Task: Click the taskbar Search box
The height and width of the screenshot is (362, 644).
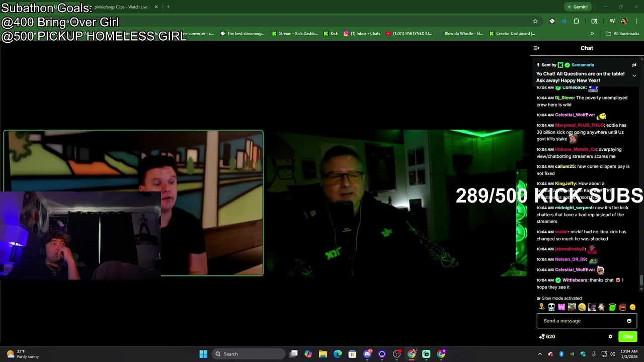Action: (249, 354)
